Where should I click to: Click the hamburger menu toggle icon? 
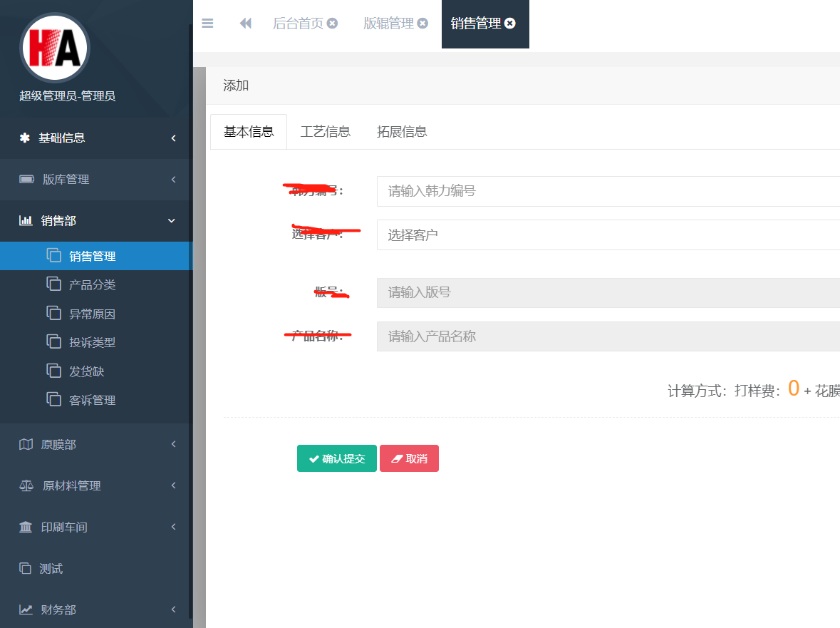coord(207,24)
